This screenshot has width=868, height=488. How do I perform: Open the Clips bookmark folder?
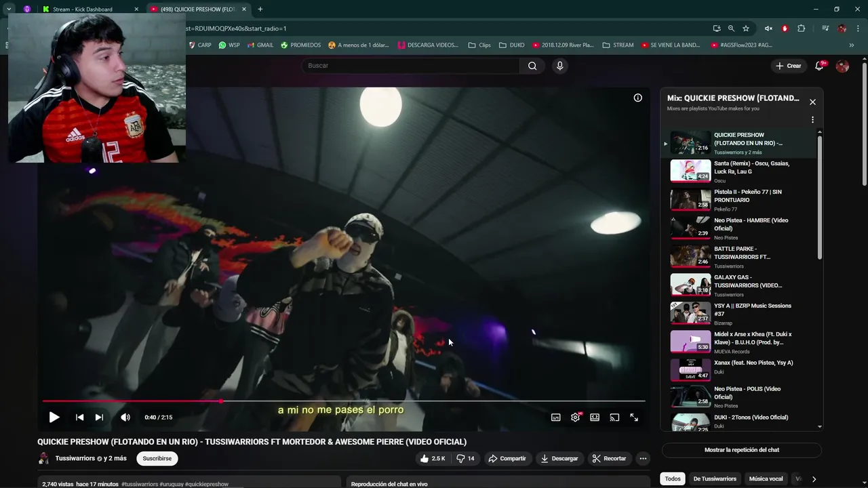tap(479, 45)
